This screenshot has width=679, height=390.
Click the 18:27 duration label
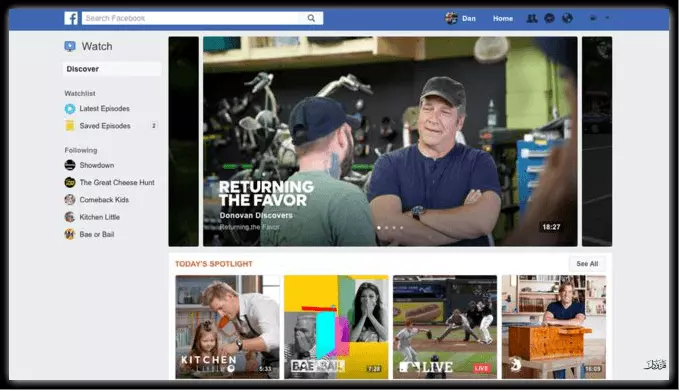pyautogui.click(x=551, y=227)
